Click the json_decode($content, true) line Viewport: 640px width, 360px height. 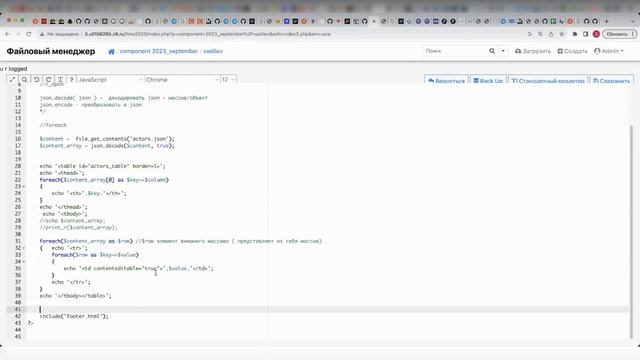[107, 146]
